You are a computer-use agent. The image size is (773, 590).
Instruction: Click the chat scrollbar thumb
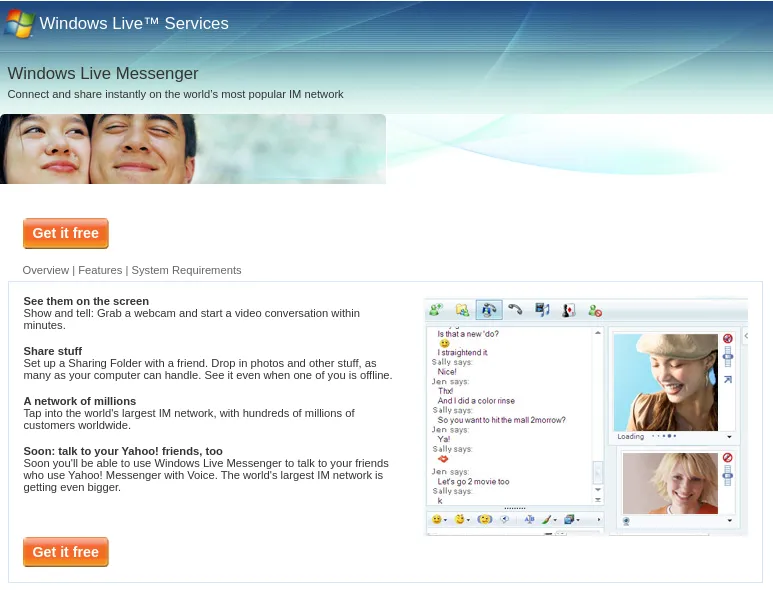(x=597, y=473)
